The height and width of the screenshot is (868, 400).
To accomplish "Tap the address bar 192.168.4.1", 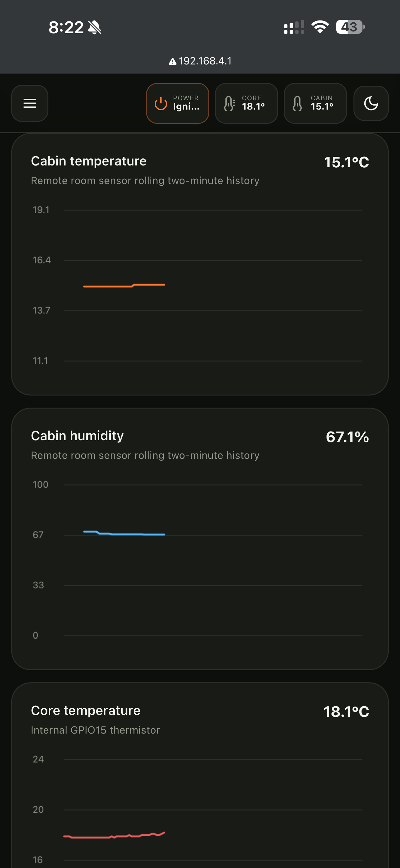I will tap(200, 61).
